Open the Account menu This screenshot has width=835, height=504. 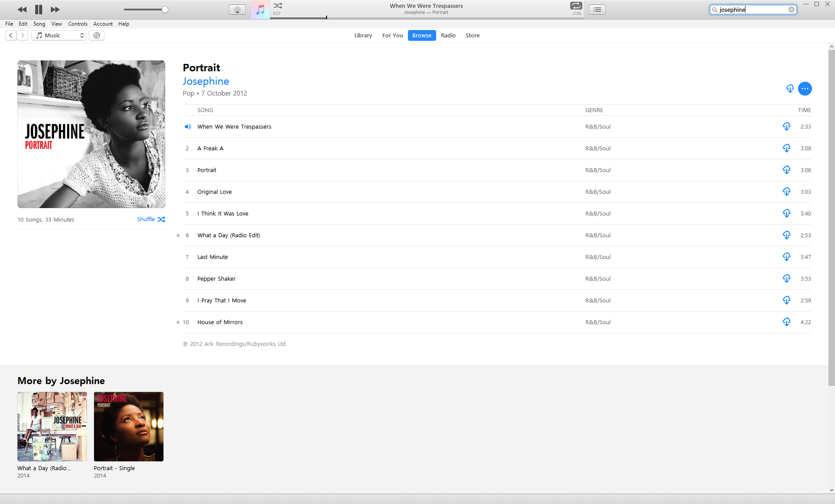(x=103, y=24)
